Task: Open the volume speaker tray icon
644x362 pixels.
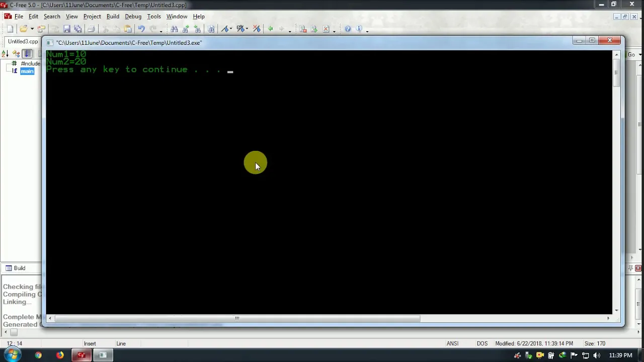Action: pos(597,355)
